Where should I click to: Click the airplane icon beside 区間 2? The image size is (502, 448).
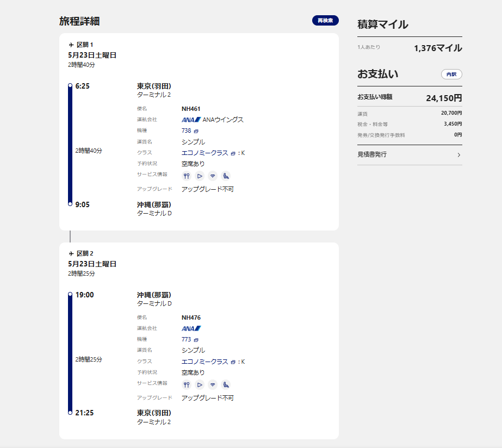click(71, 253)
